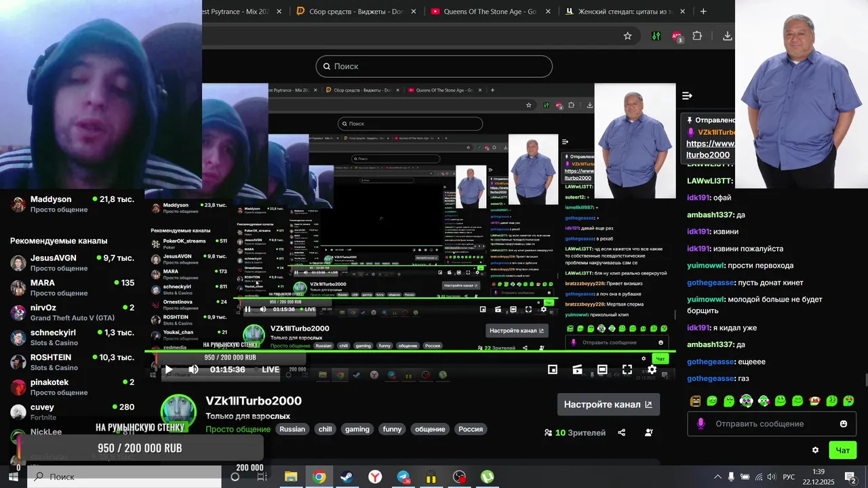The image size is (868, 488).
Task: Open notification center with badge 2
Action: [850, 476]
